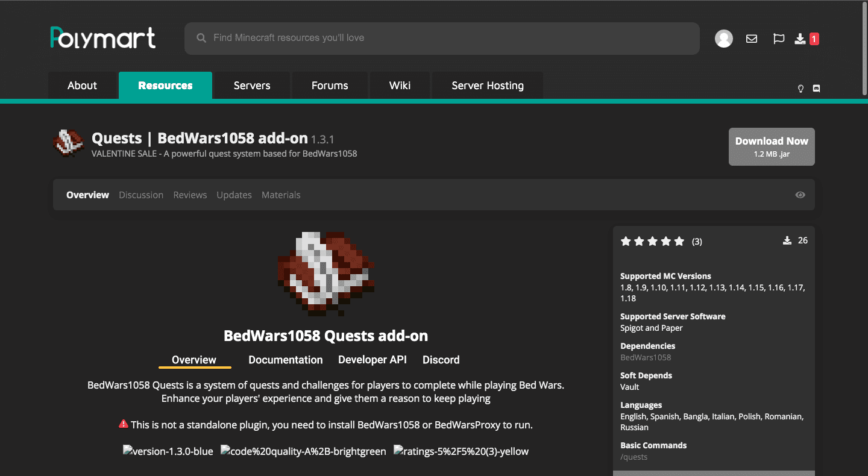Open the user profile avatar menu
868x476 pixels.
[724, 39]
